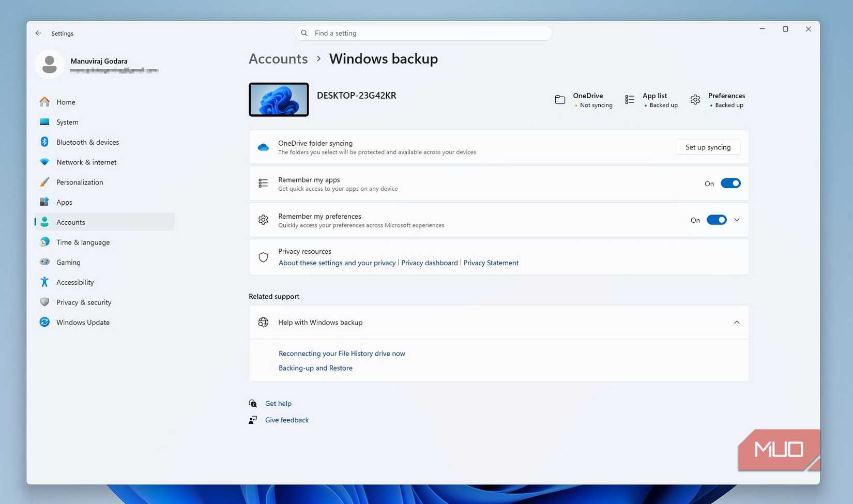Click the Give feedback link

pyautogui.click(x=287, y=420)
